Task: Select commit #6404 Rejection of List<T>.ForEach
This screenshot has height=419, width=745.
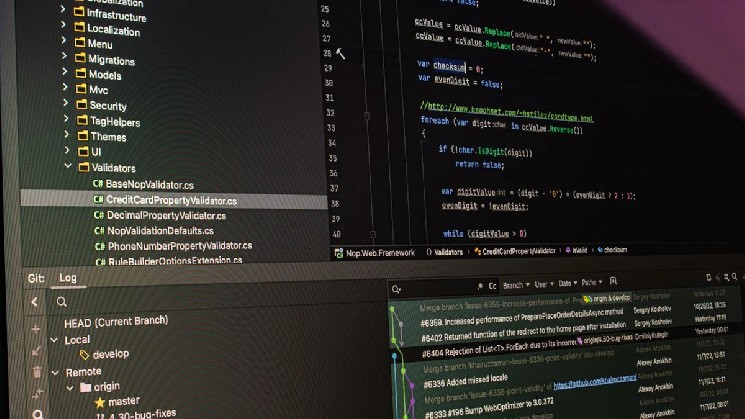Action: point(499,347)
